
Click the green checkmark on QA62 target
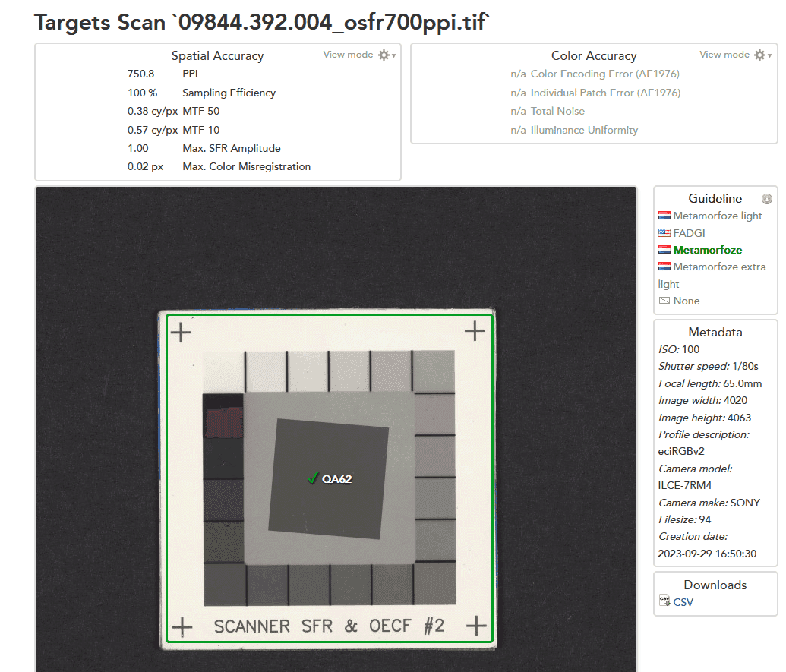[311, 478]
